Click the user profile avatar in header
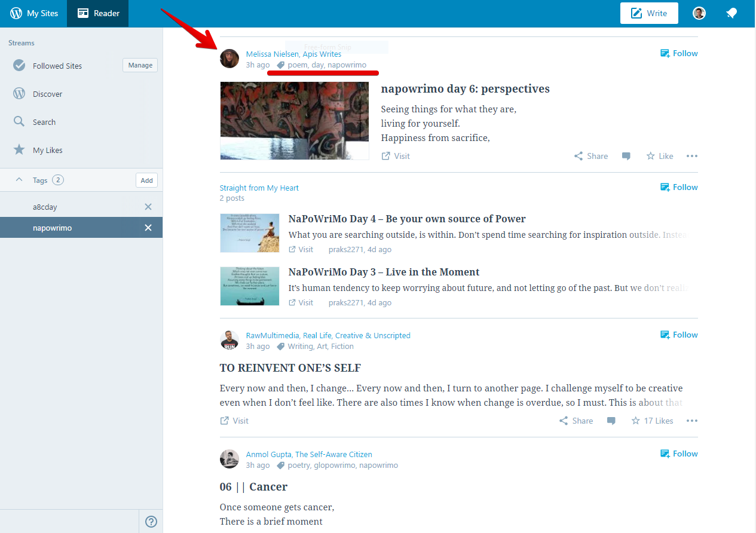Screen dimensions: 756x533 coord(699,13)
